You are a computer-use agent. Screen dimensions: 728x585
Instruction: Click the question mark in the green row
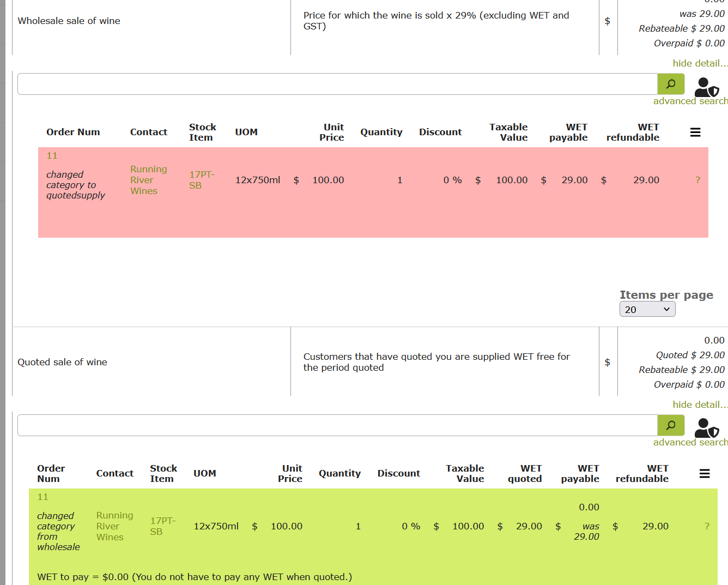tap(707, 526)
